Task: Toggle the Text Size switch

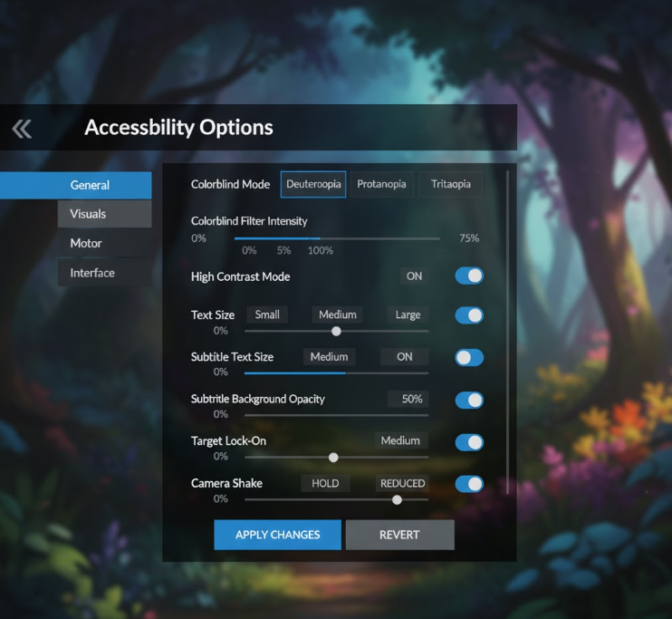Action: 468,315
